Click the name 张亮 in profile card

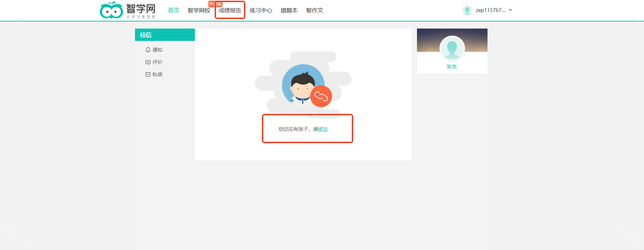(452, 67)
